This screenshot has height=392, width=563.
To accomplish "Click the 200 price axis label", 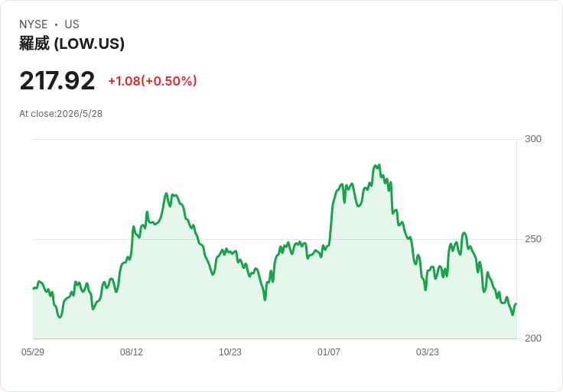I will pos(533,339).
